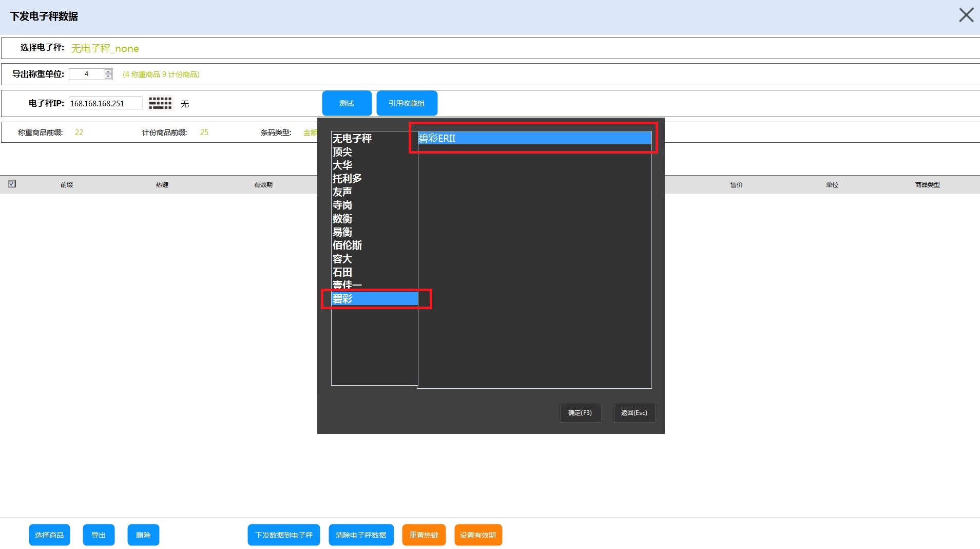Decrease the export weighing unit value
Screen dimensions: 980x549
[x=108, y=77]
